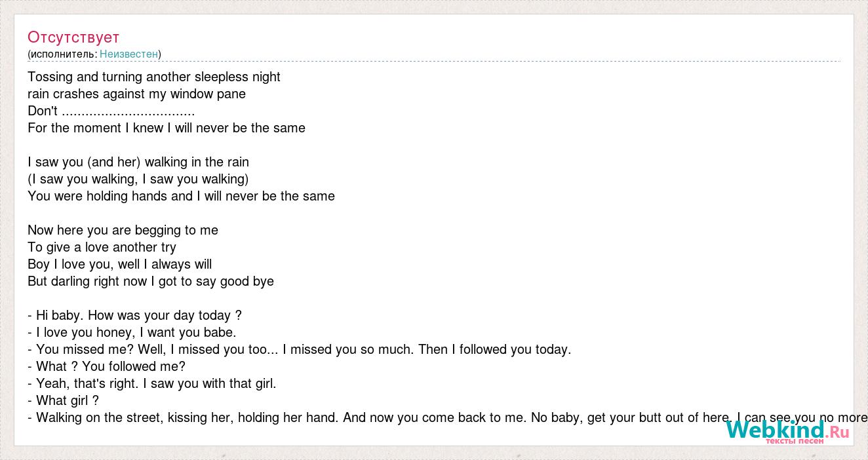Image resolution: width=868 pixels, height=460 pixels.
Task: Click the line 'Yeah, that's right. I saw you'
Action: point(152,383)
